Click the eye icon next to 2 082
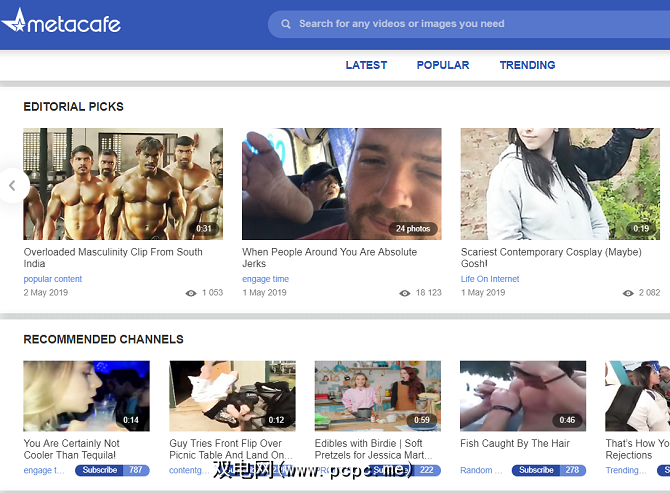The height and width of the screenshot is (493, 670). 628,293
